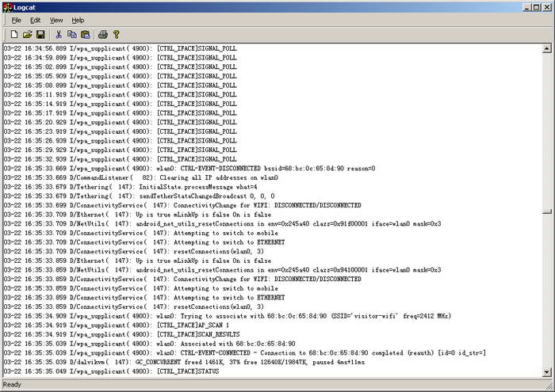Select the 16:35:33.859 Ethernet 'Up is true' line
The image size is (555, 392).
(137, 261)
